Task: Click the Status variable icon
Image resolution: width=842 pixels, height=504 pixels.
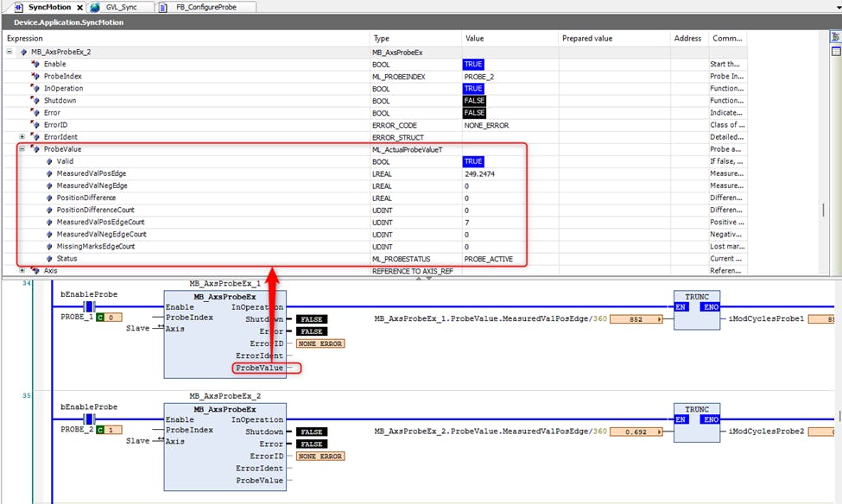Action: (x=49, y=259)
